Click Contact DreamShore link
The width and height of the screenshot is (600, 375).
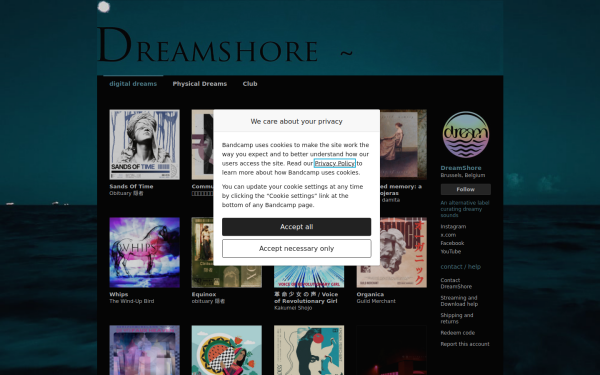click(x=456, y=284)
